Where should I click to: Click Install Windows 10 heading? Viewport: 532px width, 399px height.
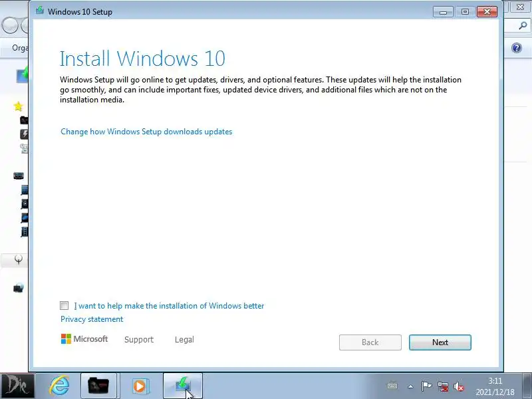point(142,59)
